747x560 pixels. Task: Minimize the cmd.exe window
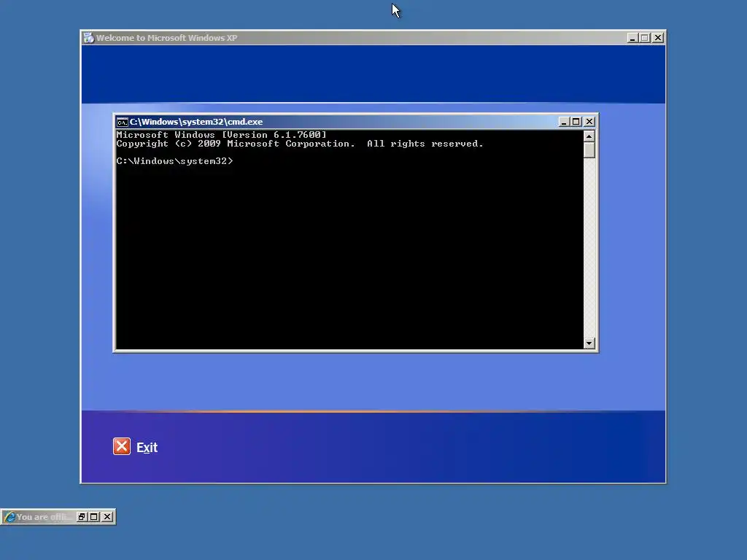564,122
